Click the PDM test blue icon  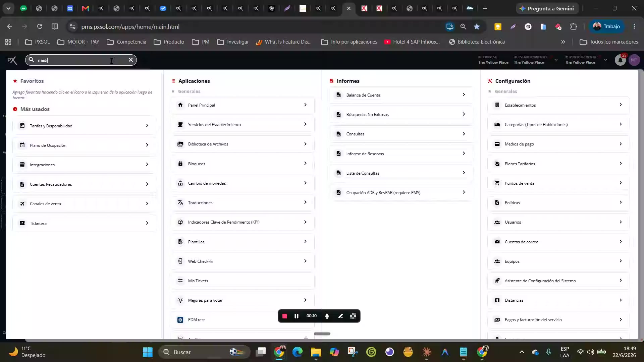tap(180, 320)
